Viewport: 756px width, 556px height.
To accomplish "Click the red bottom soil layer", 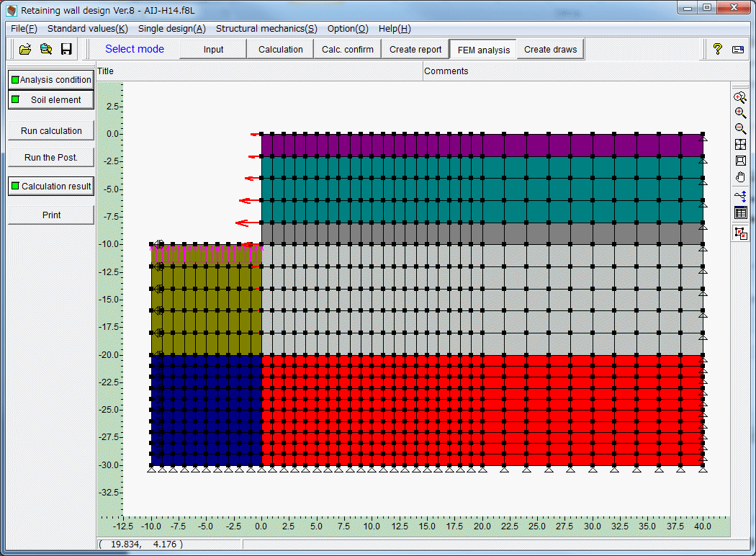I will [x=482, y=410].
